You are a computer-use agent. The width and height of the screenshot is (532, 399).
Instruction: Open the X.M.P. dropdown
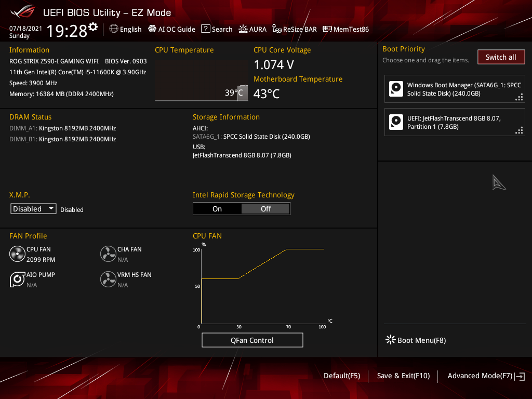pos(33,208)
